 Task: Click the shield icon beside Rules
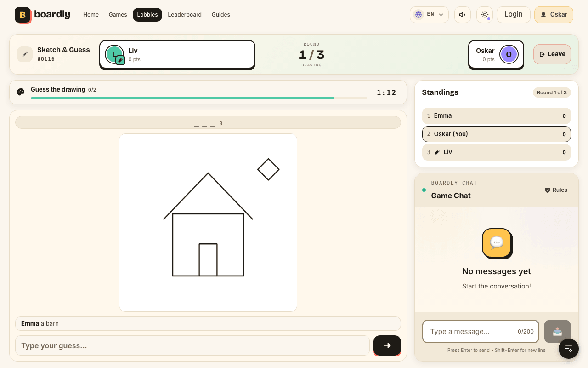point(547,190)
